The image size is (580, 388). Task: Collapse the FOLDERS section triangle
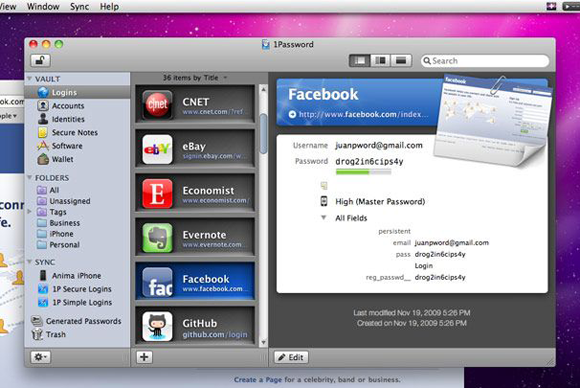point(30,178)
